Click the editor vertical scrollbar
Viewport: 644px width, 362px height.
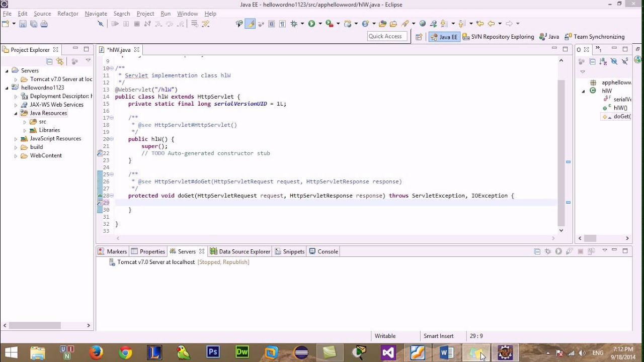coord(561,153)
